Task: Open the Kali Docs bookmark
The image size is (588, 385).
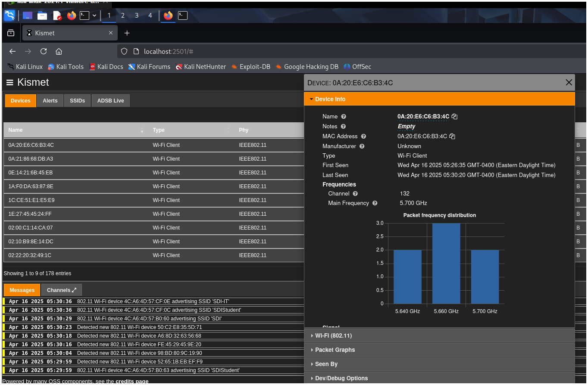Action: point(106,67)
